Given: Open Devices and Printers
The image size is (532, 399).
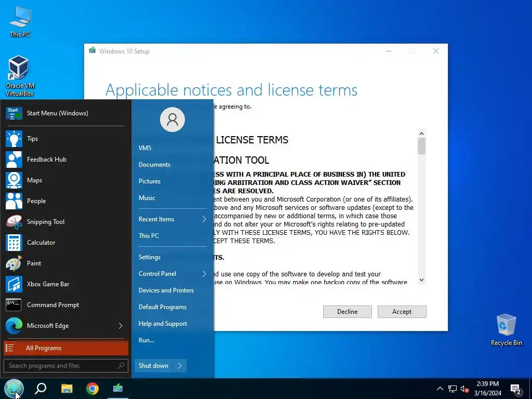Looking at the screenshot, I should [x=166, y=290].
